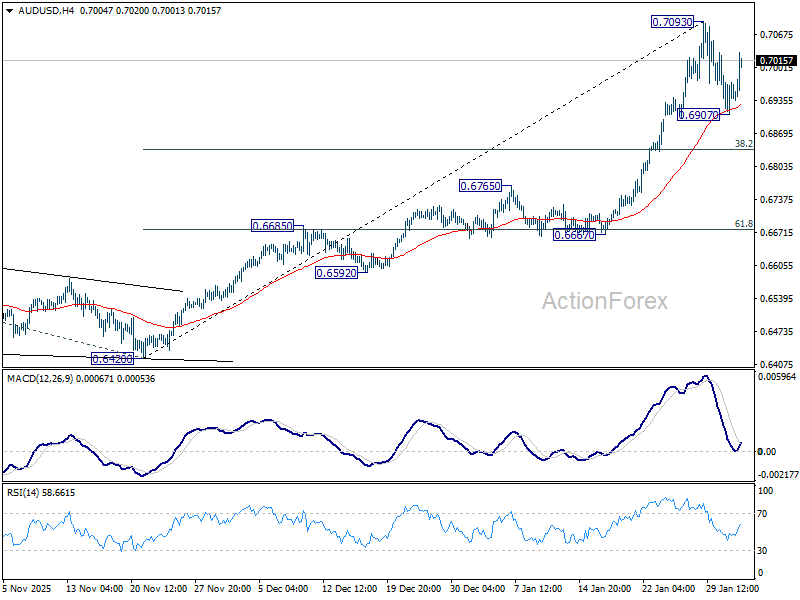Select the 61.8 Fibonacci level label
The width and height of the screenshot is (800, 600).
coord(743,223)
